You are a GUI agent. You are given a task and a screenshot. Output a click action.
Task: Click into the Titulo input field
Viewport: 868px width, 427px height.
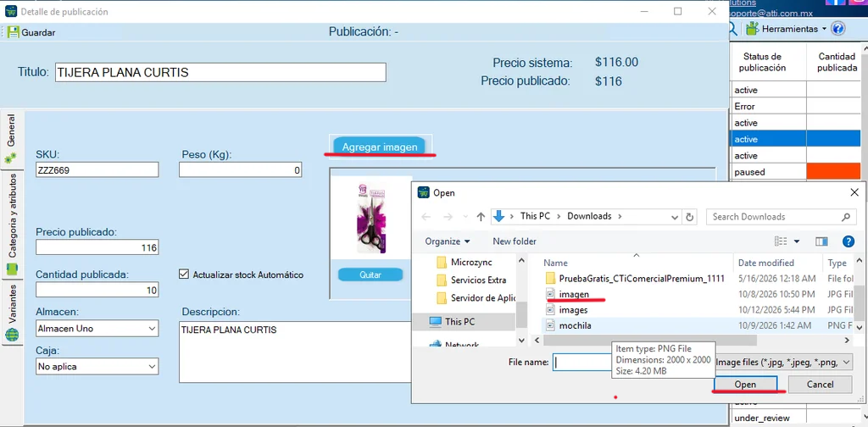pos(220,73)
